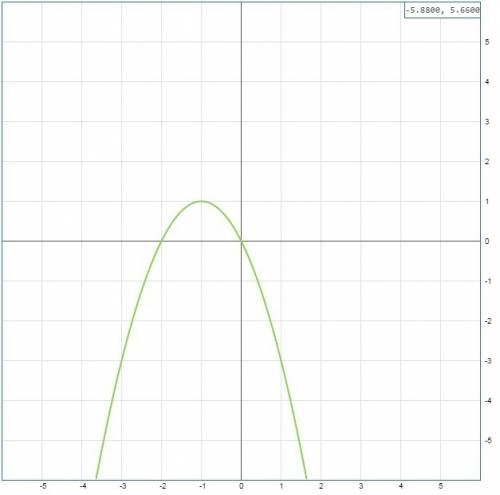Click the y-axis tick label -3
Image resolution: width=500 pixels, height=495 pixels.
point(488,361)
